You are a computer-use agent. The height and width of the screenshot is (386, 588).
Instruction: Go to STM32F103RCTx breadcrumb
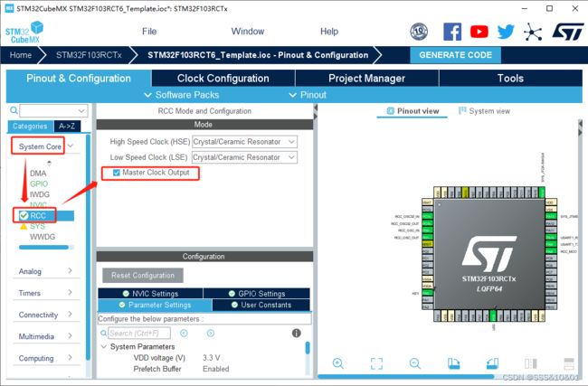click(89, 55)
